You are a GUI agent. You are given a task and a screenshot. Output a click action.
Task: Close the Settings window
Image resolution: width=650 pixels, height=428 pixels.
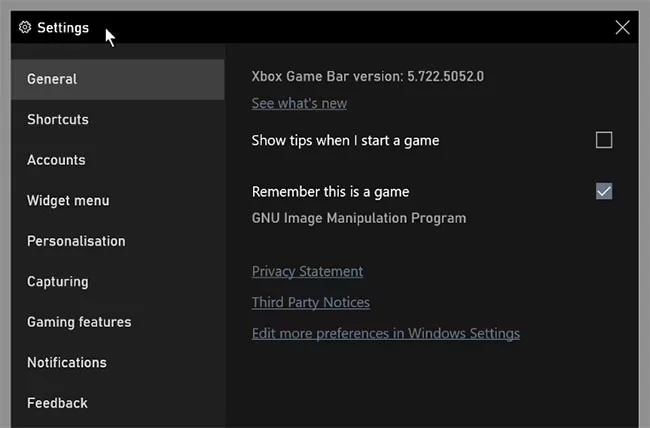pos(622,28)
